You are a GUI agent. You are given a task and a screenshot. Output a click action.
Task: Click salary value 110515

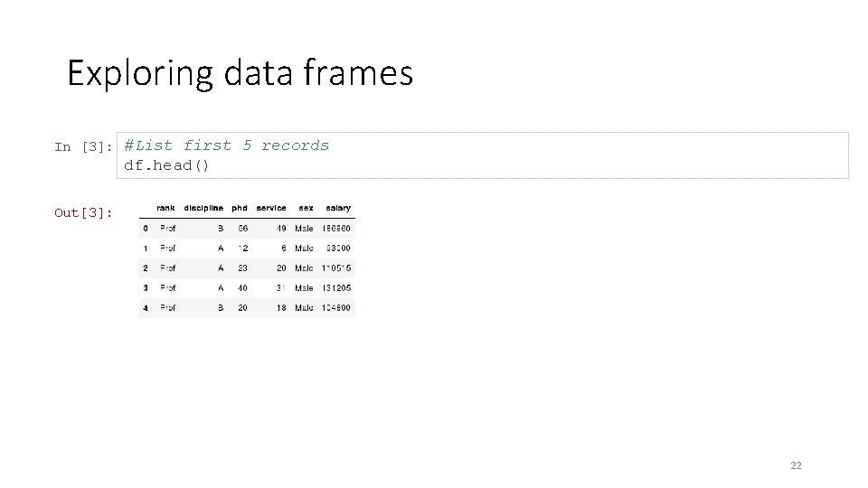336,268
